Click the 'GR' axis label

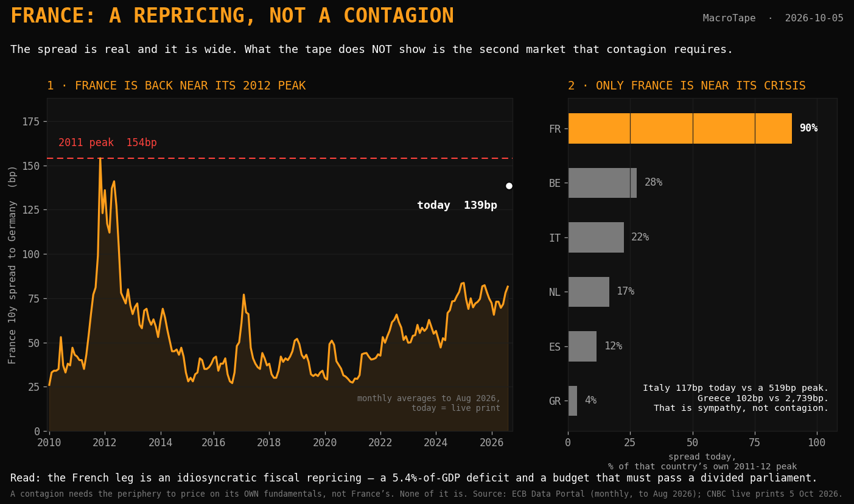555,401
